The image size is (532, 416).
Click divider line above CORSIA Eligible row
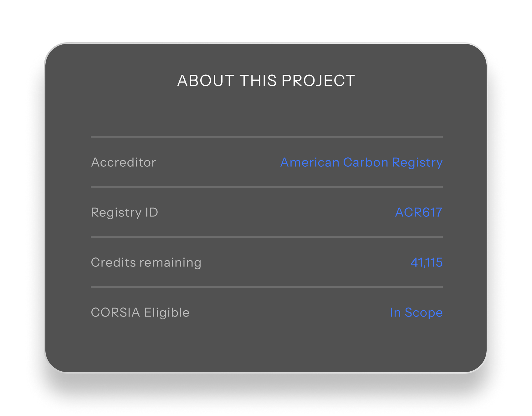pyautogui.click(x=267, y=287)
